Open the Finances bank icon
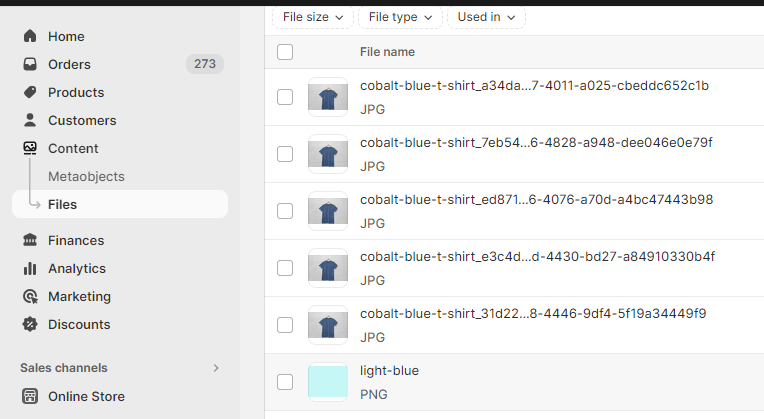764x419 pixels. click(29, 240)
